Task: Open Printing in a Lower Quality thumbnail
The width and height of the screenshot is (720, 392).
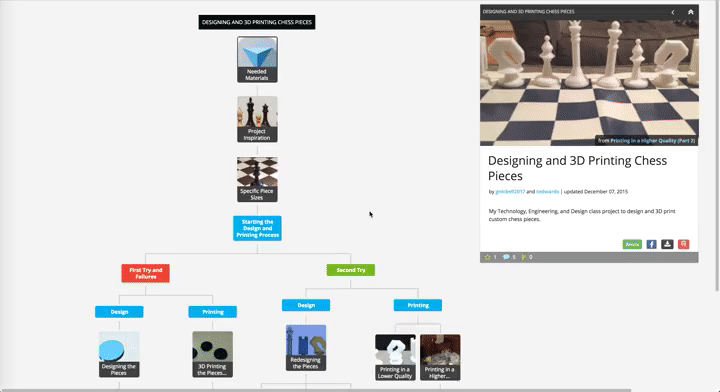Action: (x=395, y=357)
